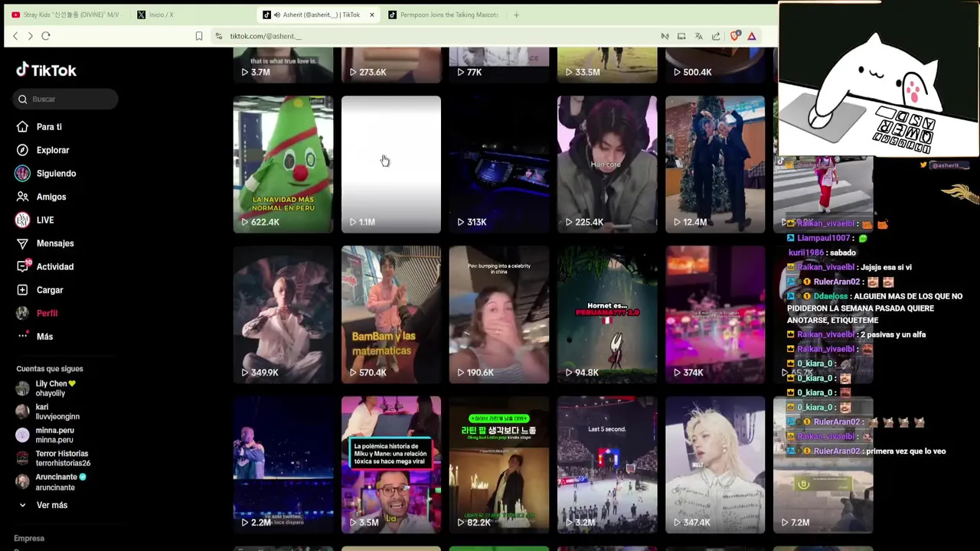This screenshot has width=980, height=551.
Task: Open the Amigos section
Action: [51, 197]
